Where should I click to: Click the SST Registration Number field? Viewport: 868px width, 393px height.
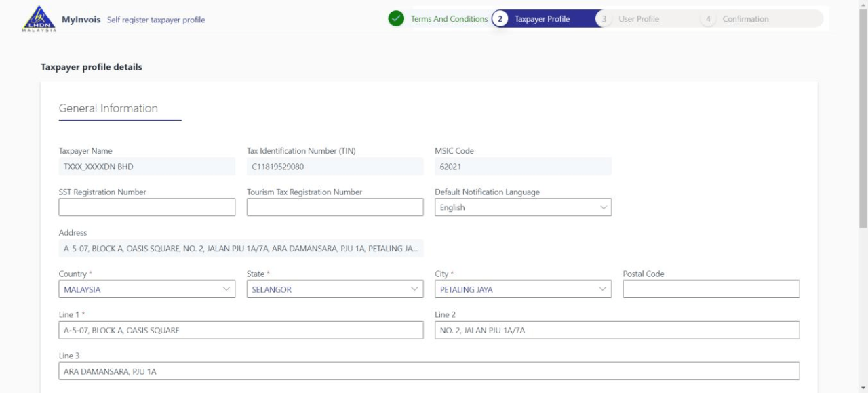click(146, 207)
